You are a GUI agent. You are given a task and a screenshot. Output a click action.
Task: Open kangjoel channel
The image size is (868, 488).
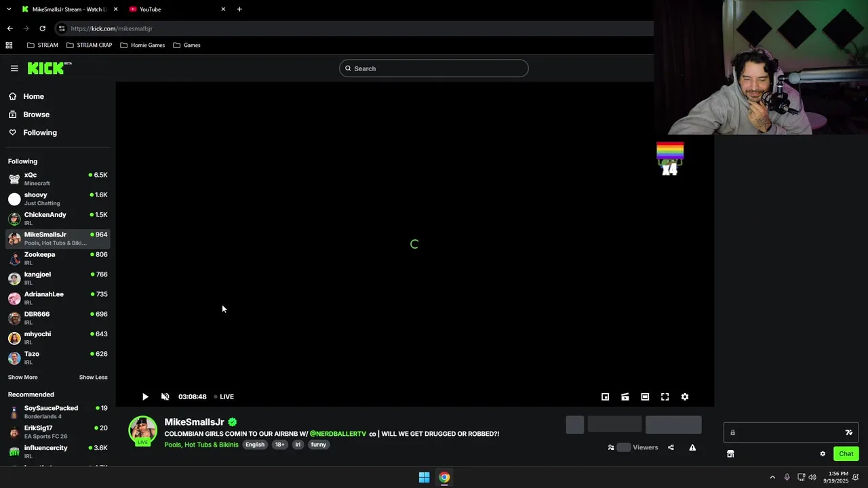pos(58,278)
